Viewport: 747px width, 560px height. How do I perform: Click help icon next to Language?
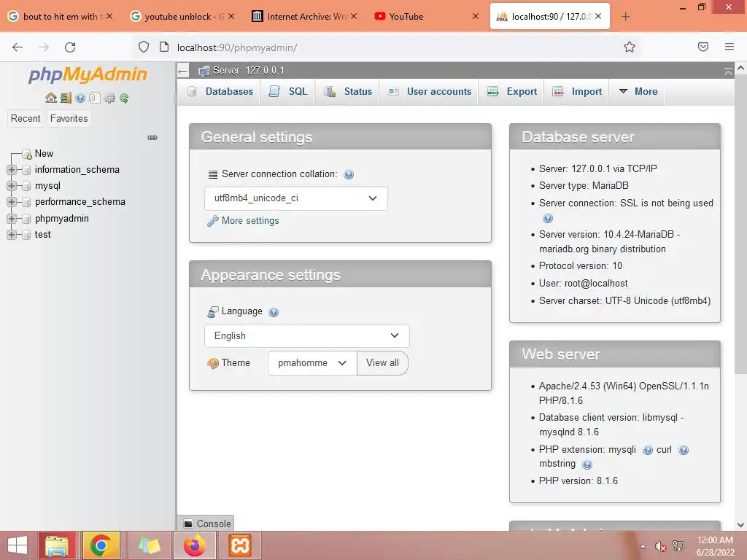tap(274, 312)
